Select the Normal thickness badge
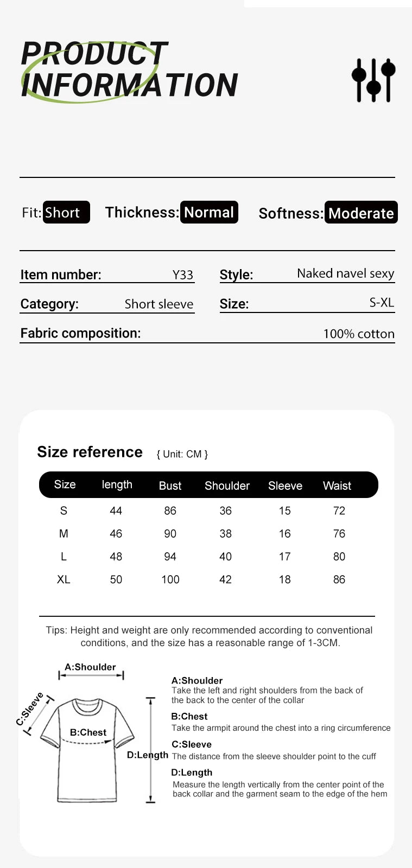 click(x=209, y=212)
